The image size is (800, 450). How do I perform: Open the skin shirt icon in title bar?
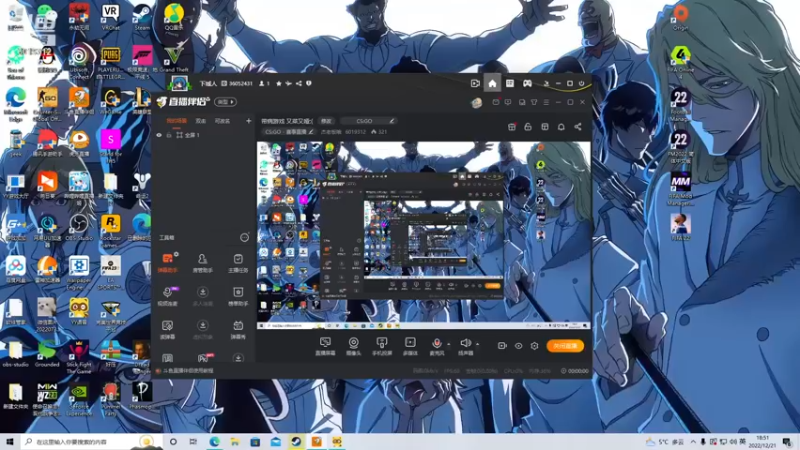[534, 103]
